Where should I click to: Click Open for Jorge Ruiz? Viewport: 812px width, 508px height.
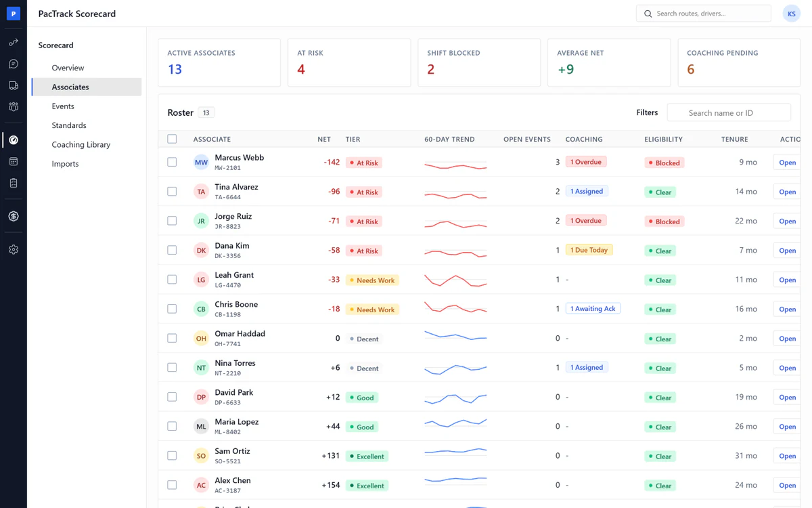(787, 221)
